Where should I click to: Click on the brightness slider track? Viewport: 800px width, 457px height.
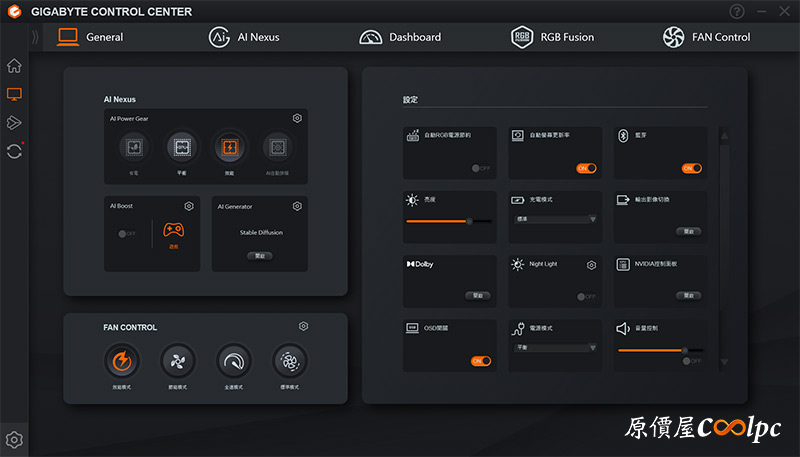449,221
